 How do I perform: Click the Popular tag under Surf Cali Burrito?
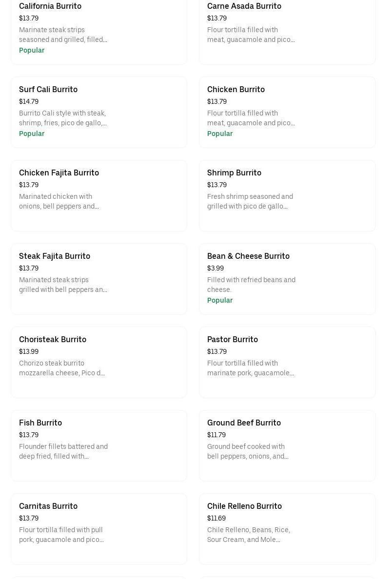pyautogui.click(x=32, y=134)
